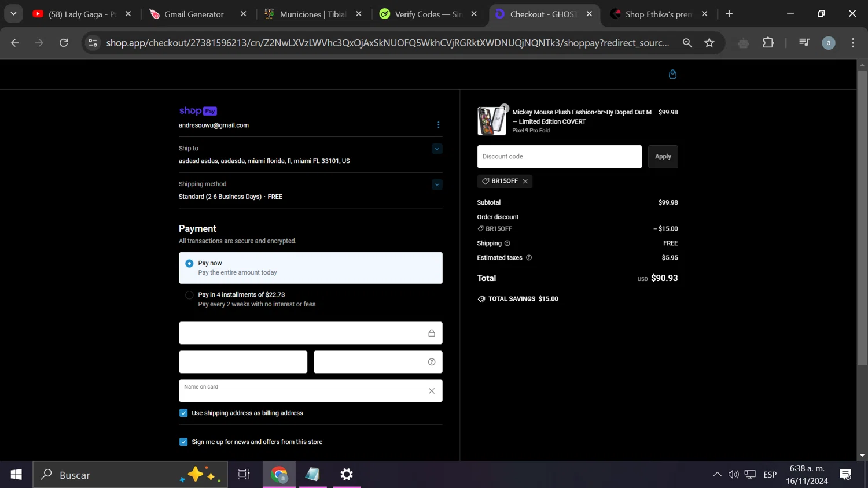Viewport: 868px width, 488px height.
Task: Bookmark this page with star icon
Action: click(x=709, y=43)
